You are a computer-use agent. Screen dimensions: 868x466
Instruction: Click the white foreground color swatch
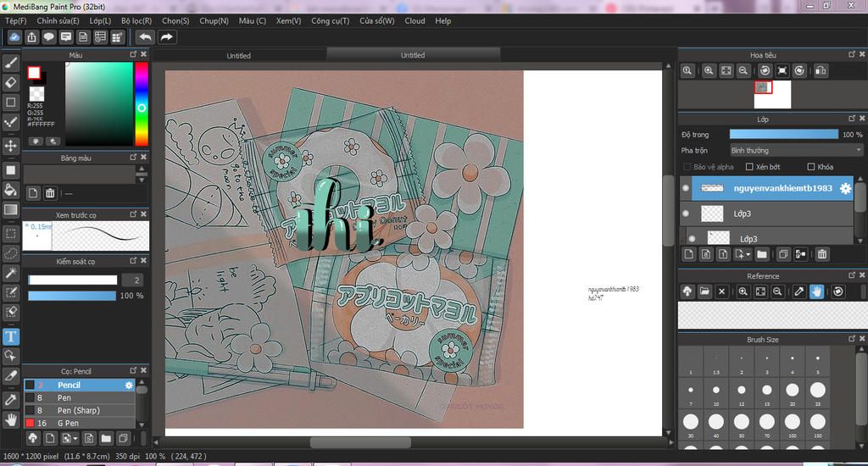coord(34,73)
